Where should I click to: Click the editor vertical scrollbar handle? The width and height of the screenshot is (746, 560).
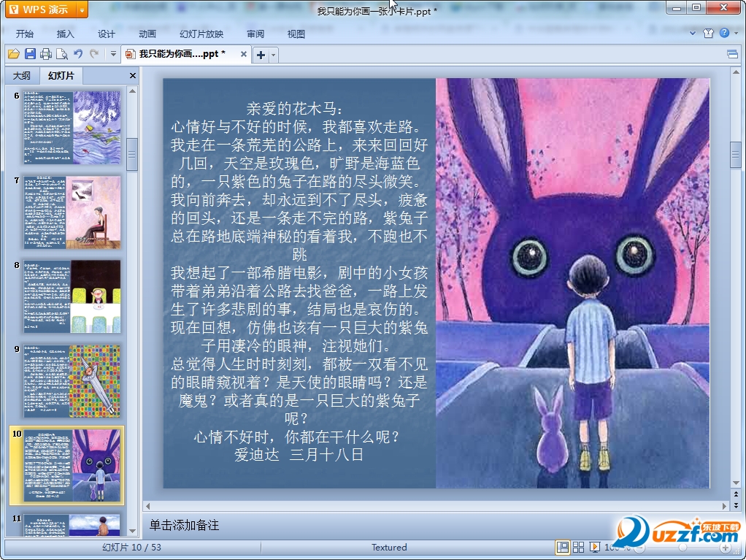736,155
